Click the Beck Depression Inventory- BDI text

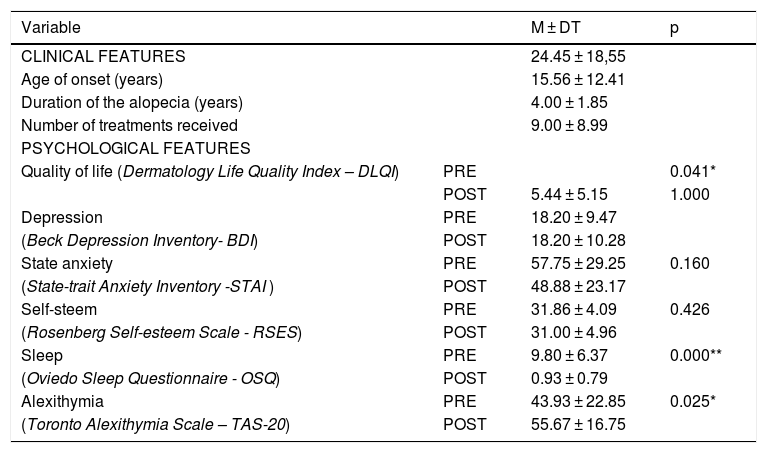[140, 241]
